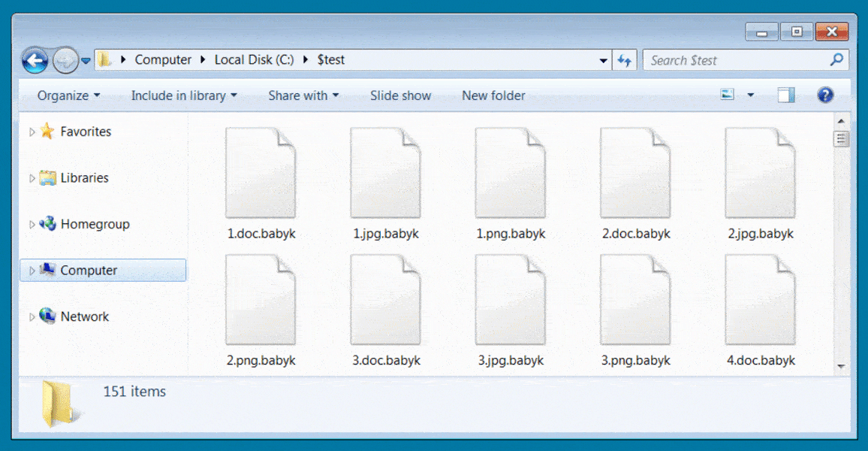Expand the Libraries tree node
Viewport: 868px width, 451px height.
point(32,178)
